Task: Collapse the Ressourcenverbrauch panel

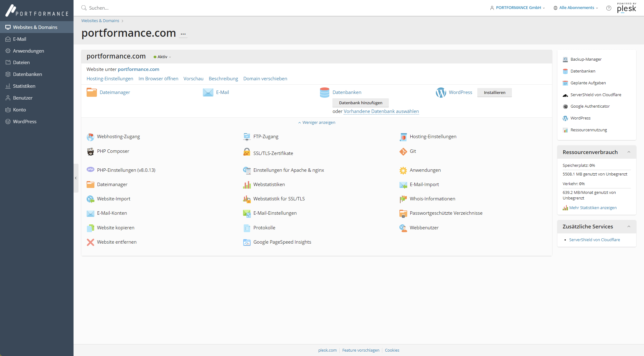Action: pyautogui.click(x=629, y=152)
